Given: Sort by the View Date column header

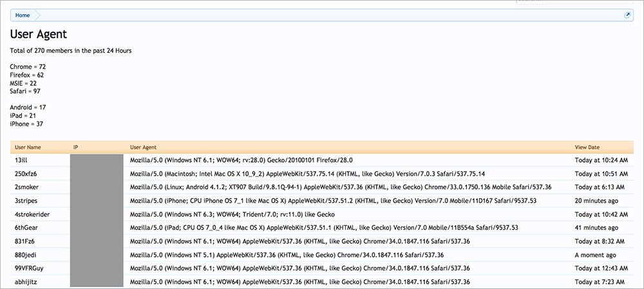Looking at the screenshot, I should coord(589,147).
